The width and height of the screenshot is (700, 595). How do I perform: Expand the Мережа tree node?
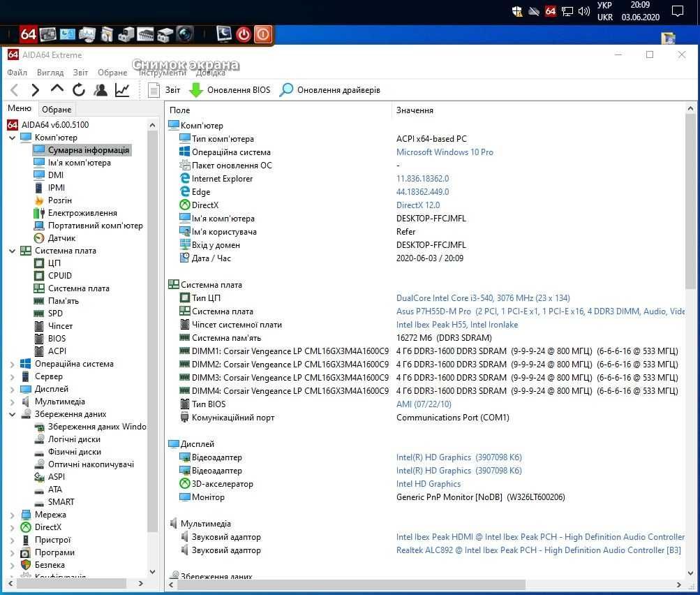[12, 515]
